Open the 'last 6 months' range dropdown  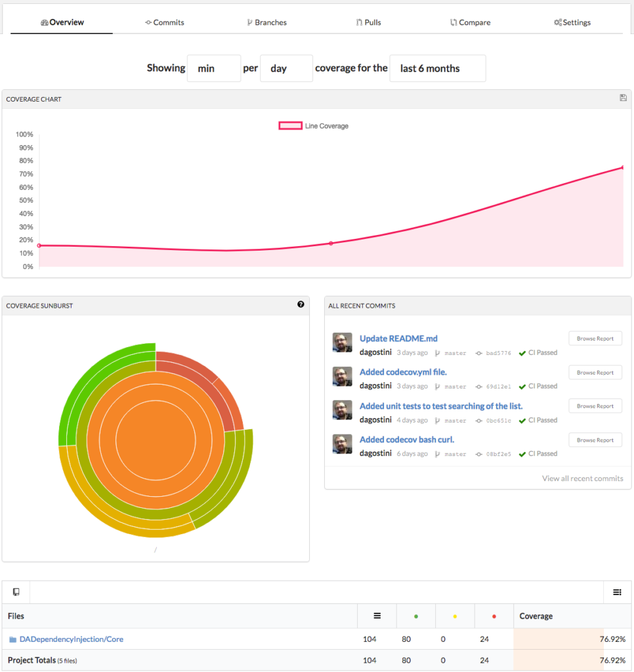click(x=437, y=68)
